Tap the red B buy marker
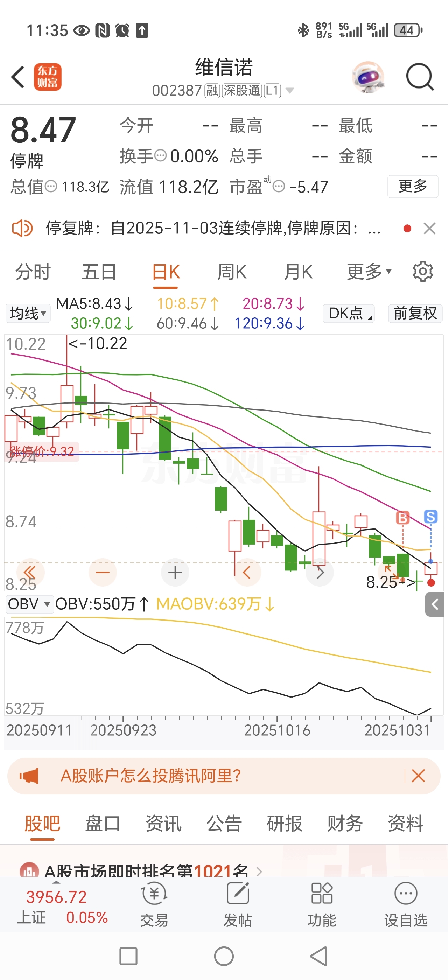The height and width of the screenshot is (980, 448). [x=403, y=518]
